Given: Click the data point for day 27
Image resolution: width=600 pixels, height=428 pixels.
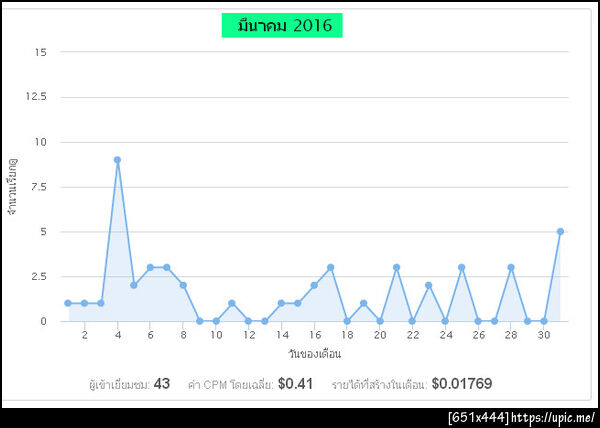Looking at the screenshot, I should pyautogui.click(x=494, y=321).
